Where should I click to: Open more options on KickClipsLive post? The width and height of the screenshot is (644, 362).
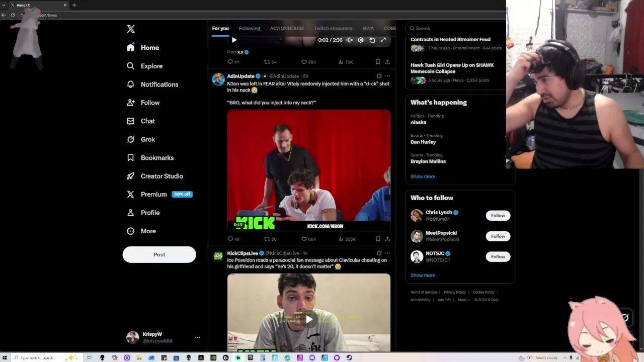(387, 253)
